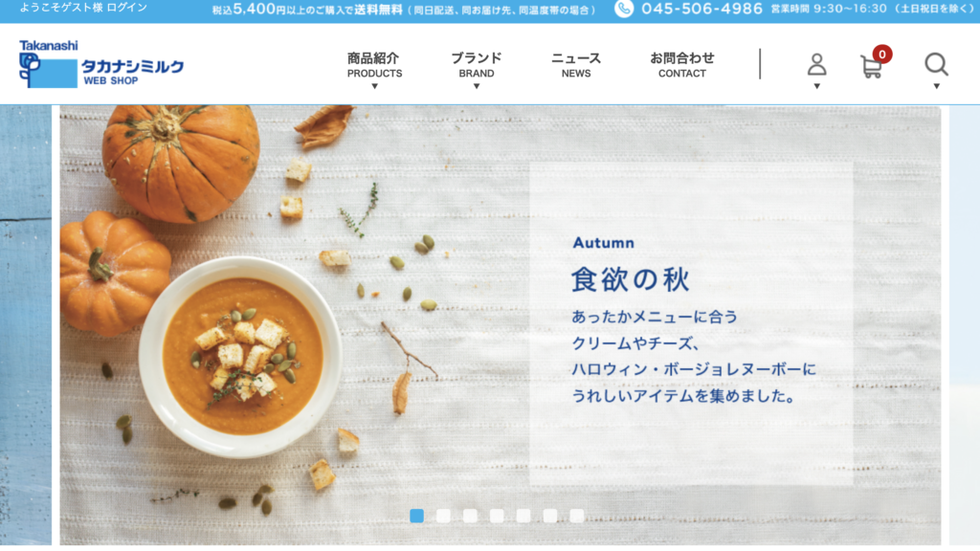Screen dimensions: 980x551
Task: Open the お問合わせ CONTACT menu item
Action: pyautogui.click(x=681, y=65)
